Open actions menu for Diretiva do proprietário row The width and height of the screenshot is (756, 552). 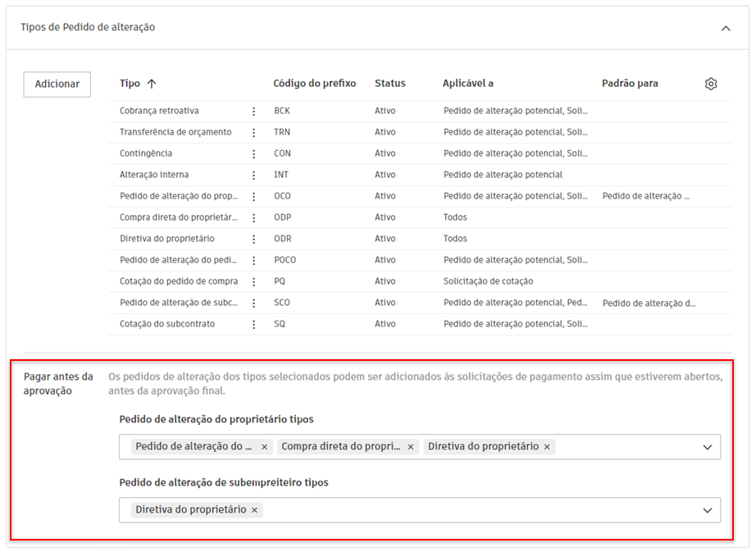click(254, 239)
